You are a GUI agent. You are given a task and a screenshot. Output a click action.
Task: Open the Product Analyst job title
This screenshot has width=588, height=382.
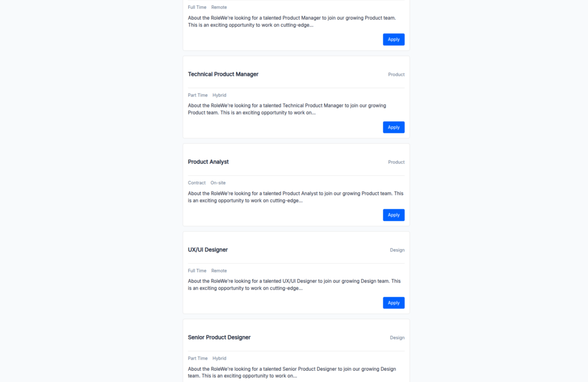pyautogui.click(x=208, y=162)
